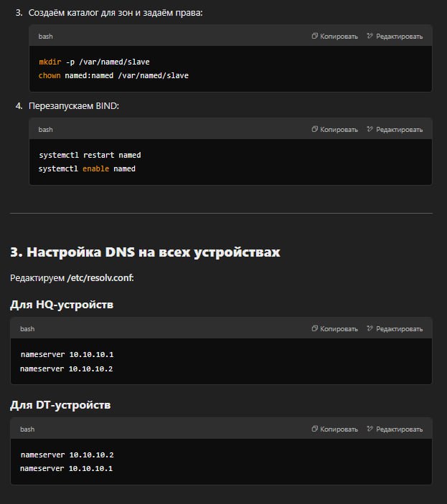
Task: Click the edit icon for the mkdir code block
Action: [370, 36]
